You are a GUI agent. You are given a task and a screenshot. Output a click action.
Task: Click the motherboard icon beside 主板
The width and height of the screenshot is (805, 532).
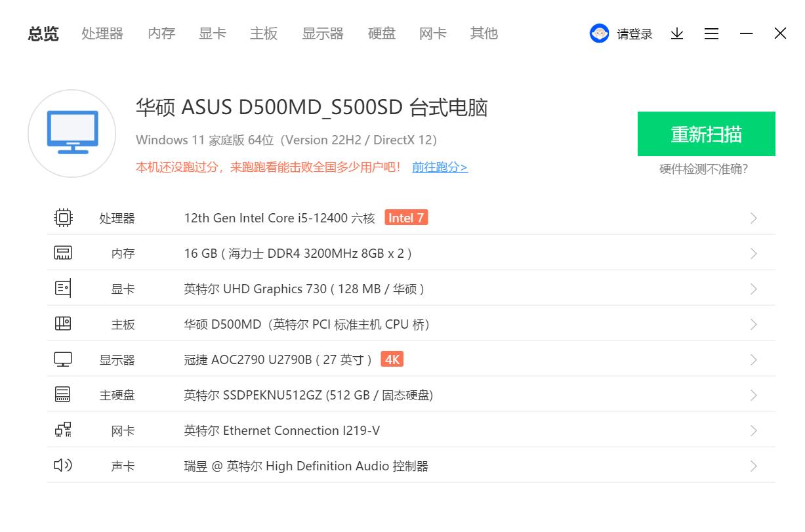[x=62, y=323]
